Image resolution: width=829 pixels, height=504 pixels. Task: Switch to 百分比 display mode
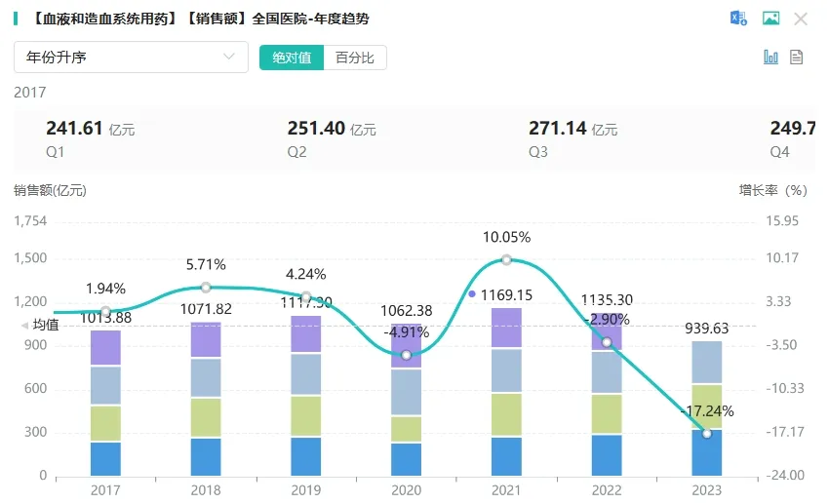(x=355, y=58)
